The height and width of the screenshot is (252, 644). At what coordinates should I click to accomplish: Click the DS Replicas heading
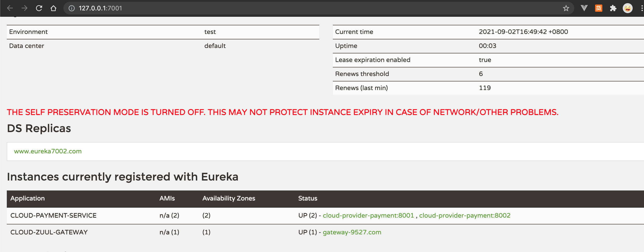pyautogui.click(x=39, y=128)
